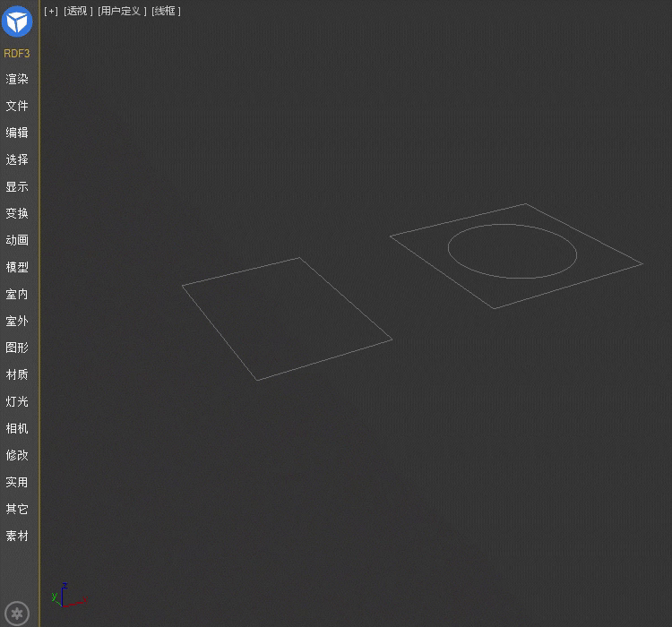The image size is (672, 627).
Task: Open the 图形 menu
Action: (x=17, y=348)
